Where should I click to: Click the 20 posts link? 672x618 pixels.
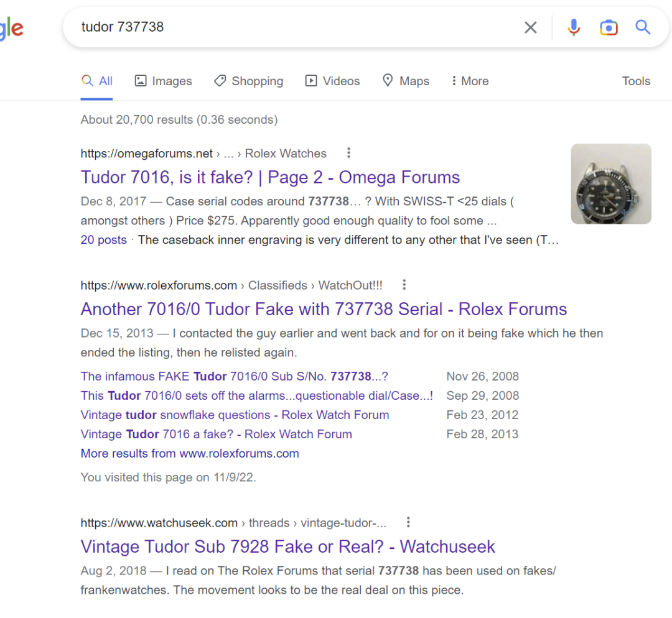[x=103, y=239]
